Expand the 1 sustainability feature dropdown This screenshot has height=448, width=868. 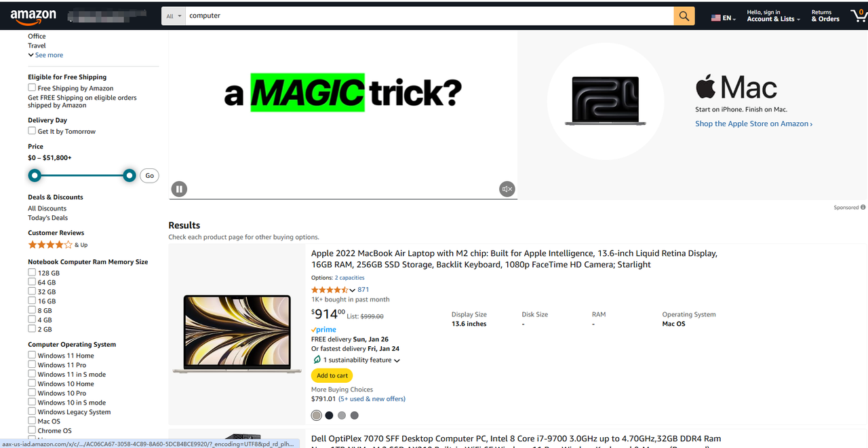pos(361,360)
